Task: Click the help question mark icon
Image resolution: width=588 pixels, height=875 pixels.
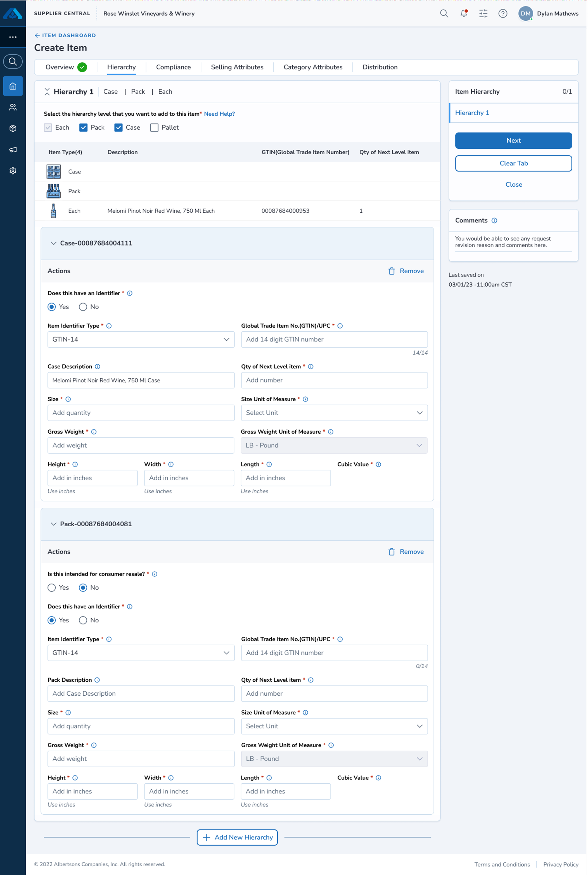Action: (502, 13)
